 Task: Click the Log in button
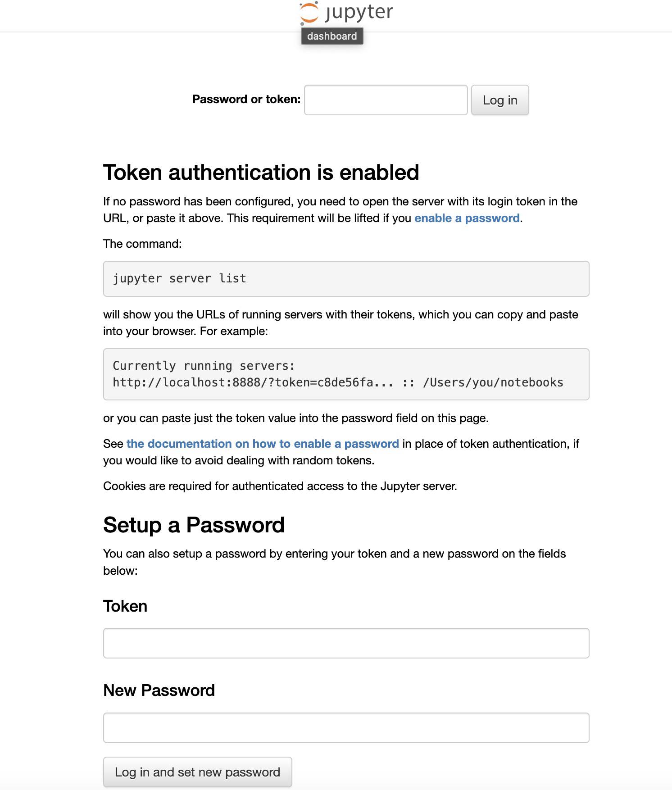pyautogui.click(x=499, y=100)
